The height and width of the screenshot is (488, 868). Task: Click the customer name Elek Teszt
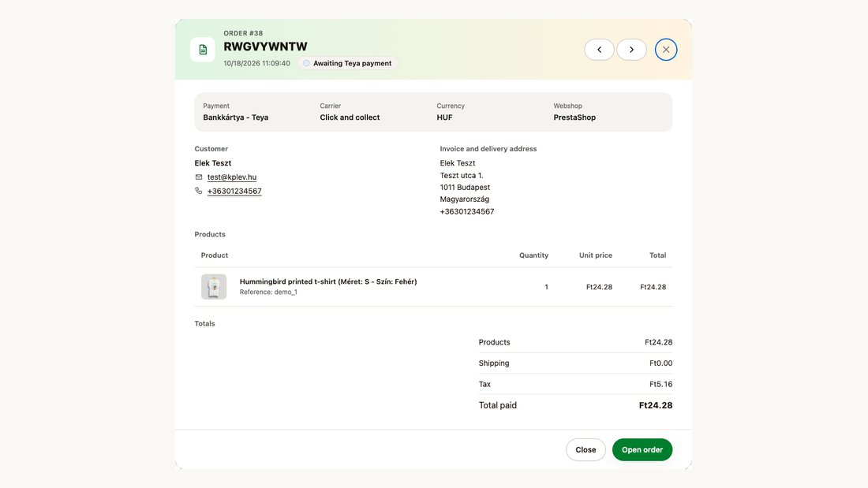(213, 163)
